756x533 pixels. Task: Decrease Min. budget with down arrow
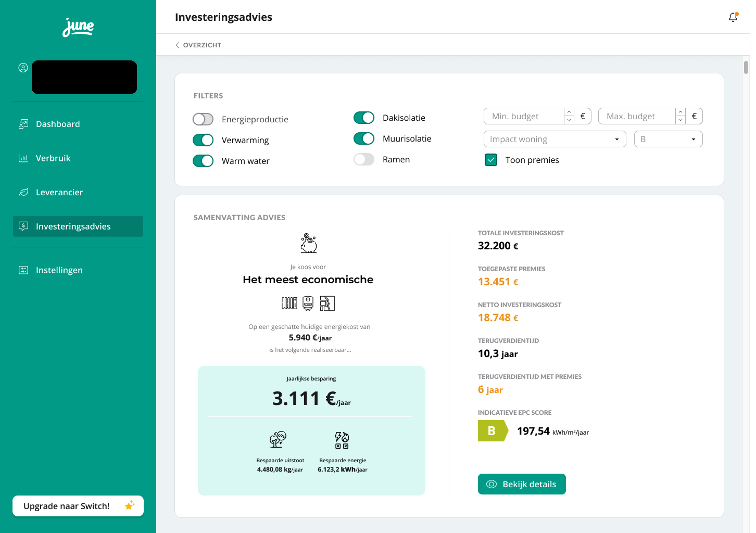point(569,120)
